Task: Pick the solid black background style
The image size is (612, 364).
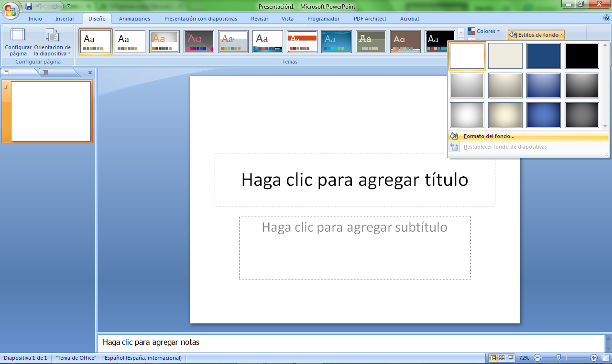Action: coord(581,56)
